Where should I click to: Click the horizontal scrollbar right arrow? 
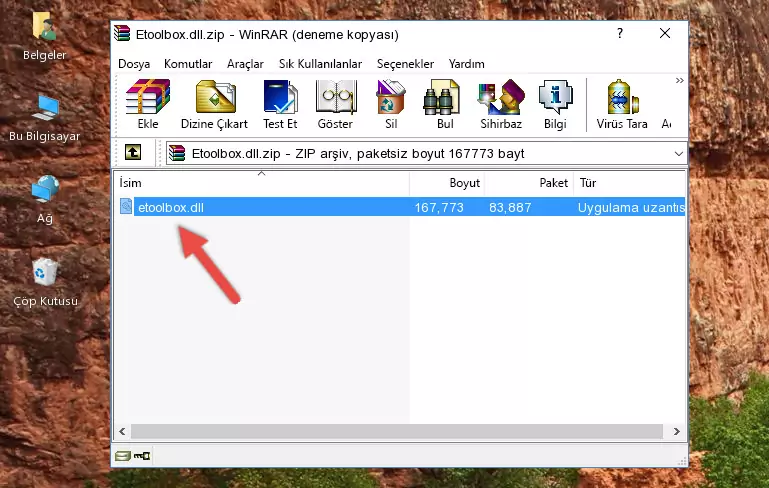pyautogui.click(x=676, y=432)
